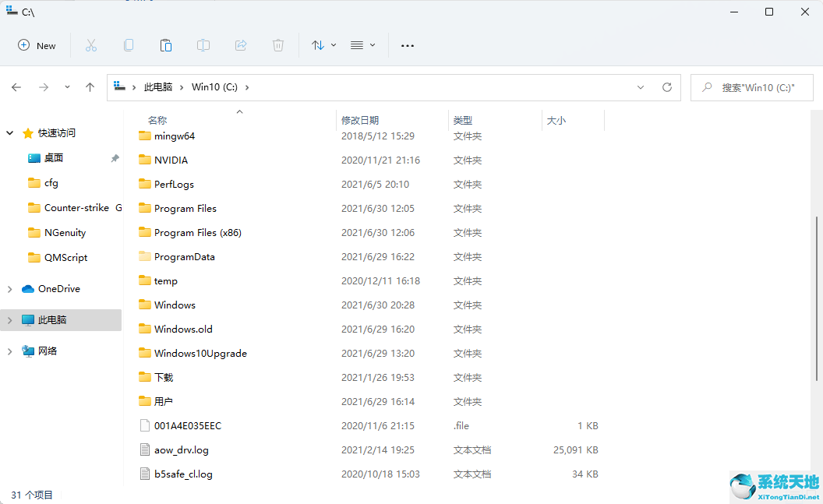Select the 用户 folder icon
Screen dimensions: 823x504
(x=145, y=401)
